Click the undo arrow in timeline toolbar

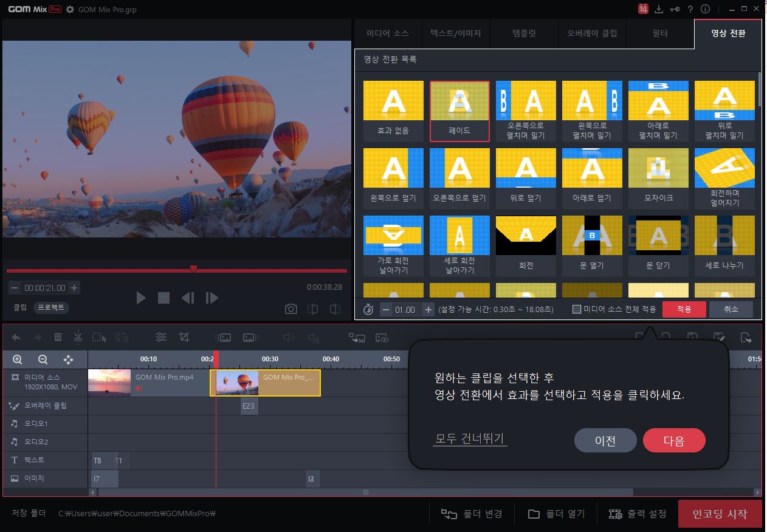16,337
